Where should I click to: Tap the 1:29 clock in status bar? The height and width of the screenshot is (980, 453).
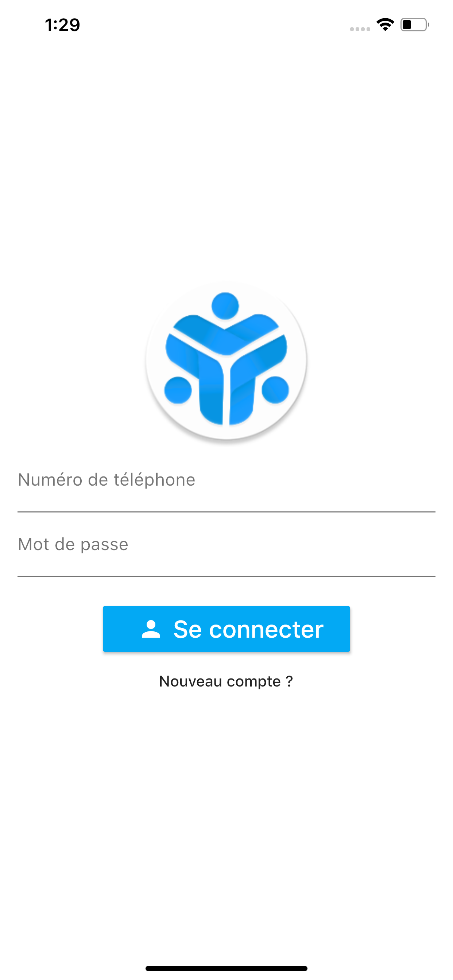[62, 25]
